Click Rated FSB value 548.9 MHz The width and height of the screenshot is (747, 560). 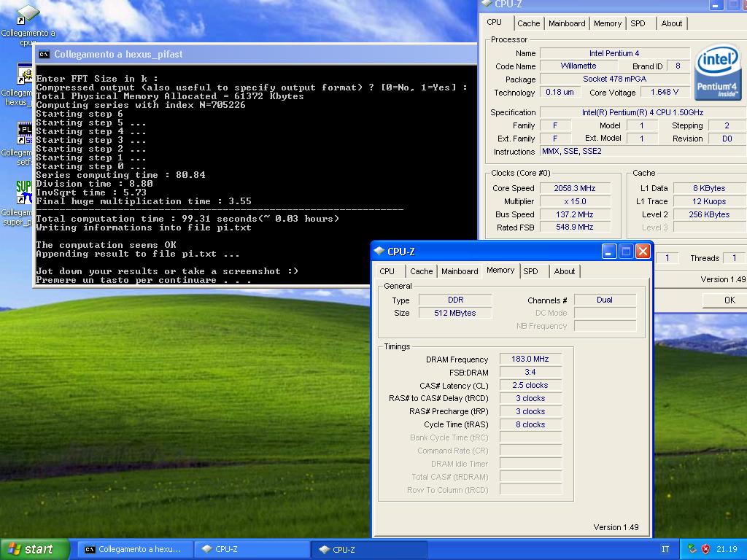(x=575, y=227)
